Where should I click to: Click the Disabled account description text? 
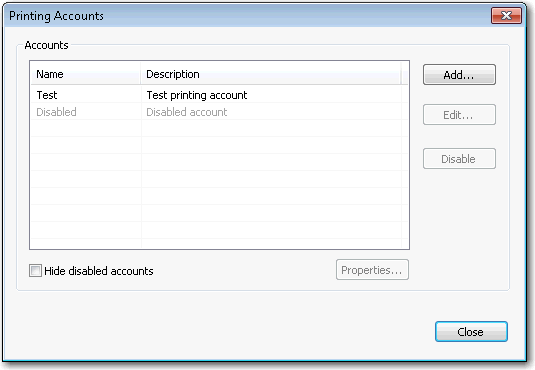tap(187, 112)
